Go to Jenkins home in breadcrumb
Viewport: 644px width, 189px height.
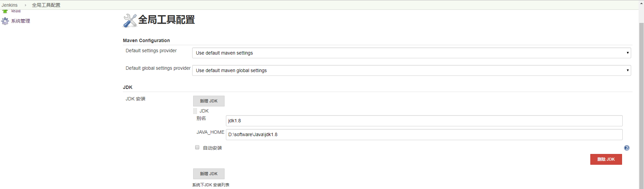point(9,5)
